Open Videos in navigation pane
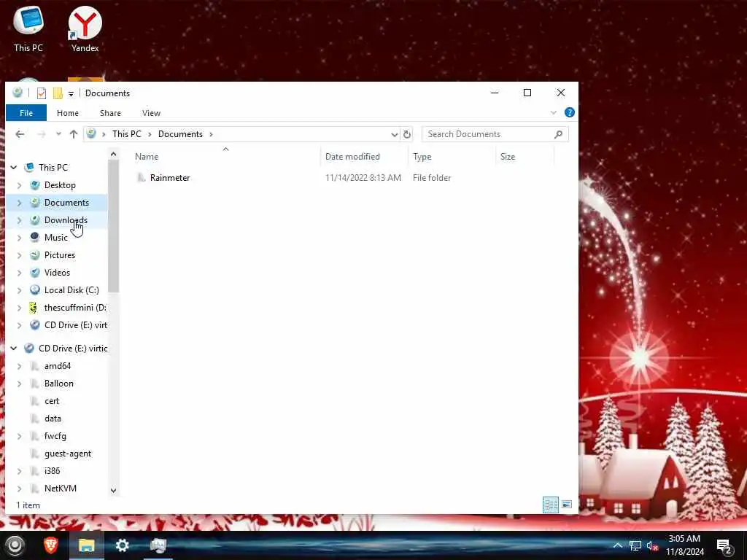Screen dimensions: 747x560 pyautogui.click(x=57, y=273)
